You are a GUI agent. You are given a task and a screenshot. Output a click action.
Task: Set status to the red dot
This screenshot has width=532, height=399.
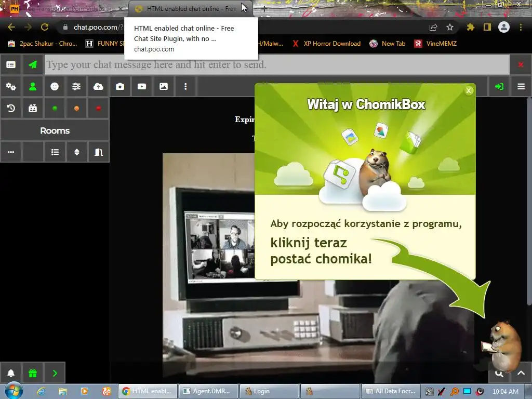(98, 109)
